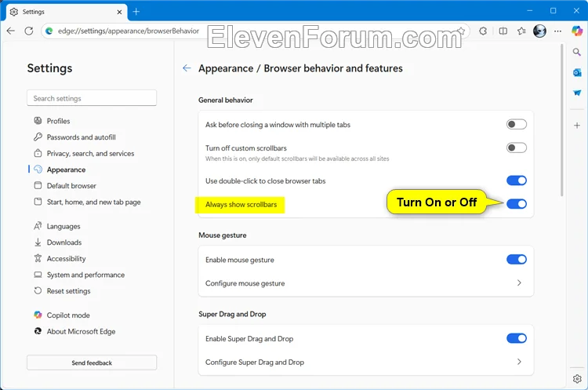Image resolution: width=588 pixels, height=390 pixels.
Task: Add a sidebar app with plus icon
Action: pyautogui.click(x=577, y=126)
